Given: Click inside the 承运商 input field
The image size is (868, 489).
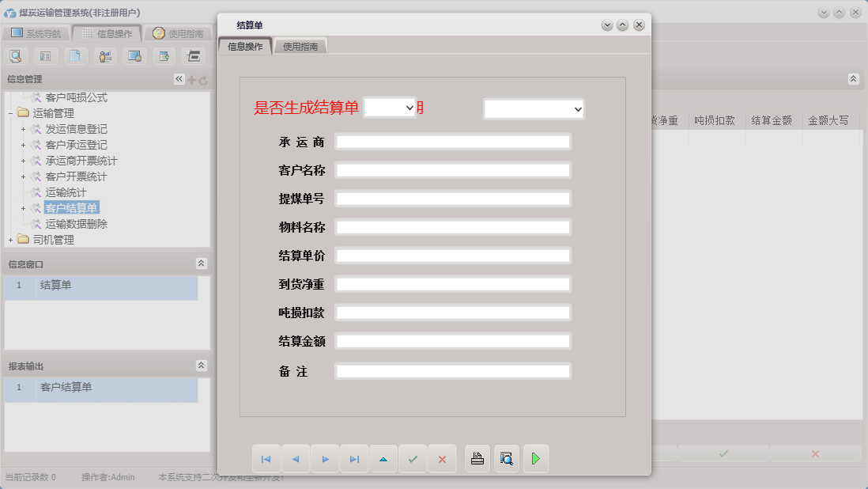Looking at the screenshot, I should (x=453, y=141).
